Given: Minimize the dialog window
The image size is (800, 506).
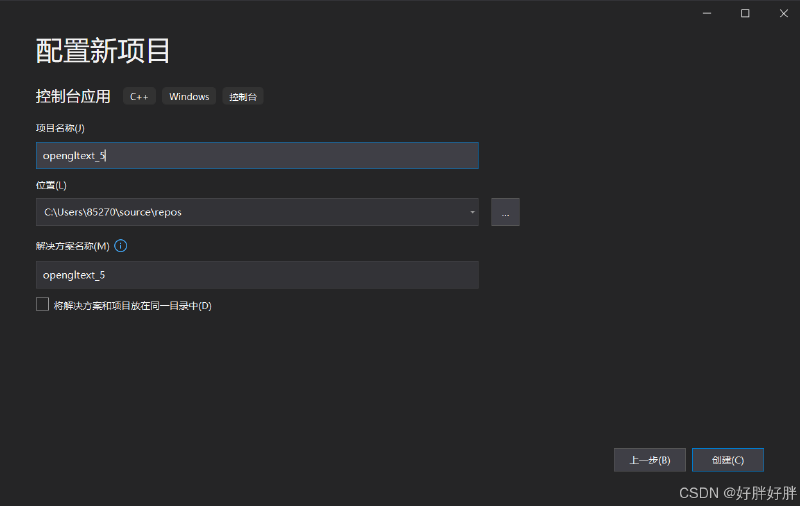Looking at the screenshot, I should coord(707,13).
